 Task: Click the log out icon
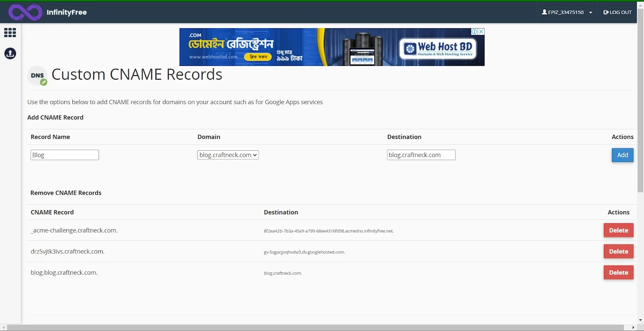[x=606, y=12]
